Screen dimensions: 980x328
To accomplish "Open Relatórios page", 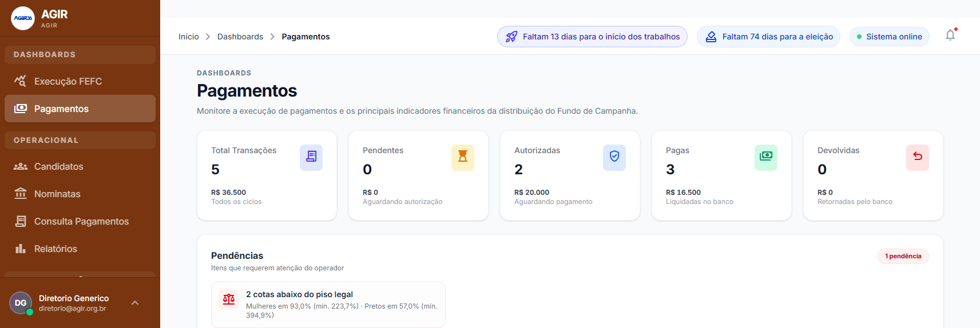I will (x=80, y=249).
